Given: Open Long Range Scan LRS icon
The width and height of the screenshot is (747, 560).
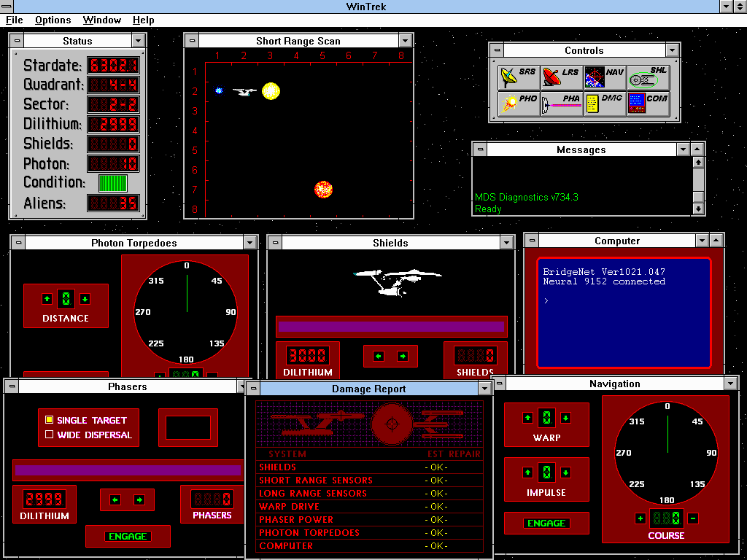Looking at the screenshot, I should pyautogui.click(x=562, y=77).
